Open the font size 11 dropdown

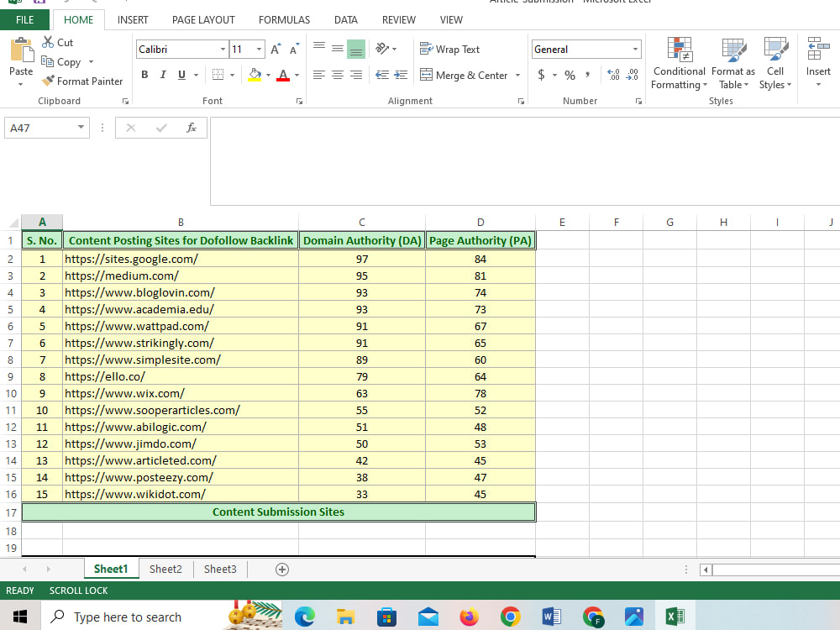pyautogui.click(x=259, y=50)
